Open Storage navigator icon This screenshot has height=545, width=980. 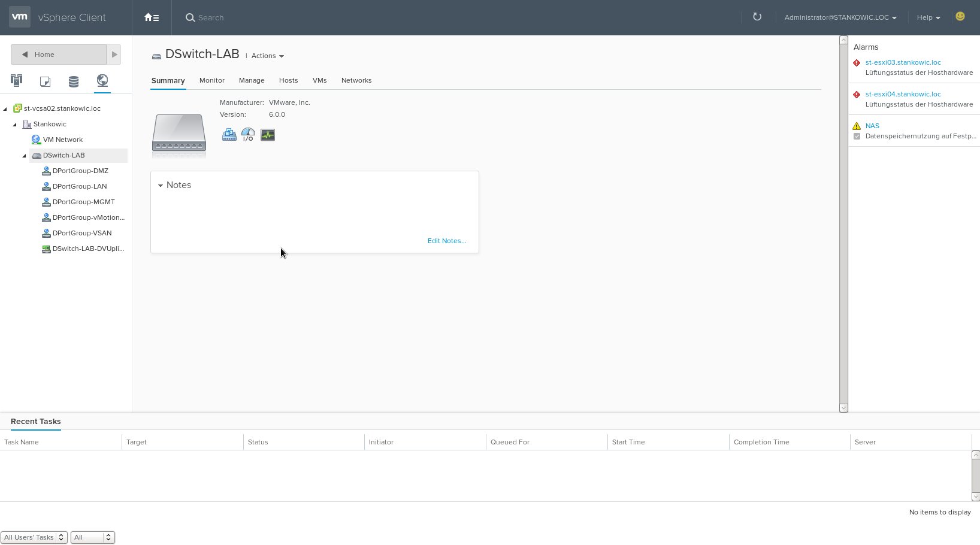coord(74,81)
